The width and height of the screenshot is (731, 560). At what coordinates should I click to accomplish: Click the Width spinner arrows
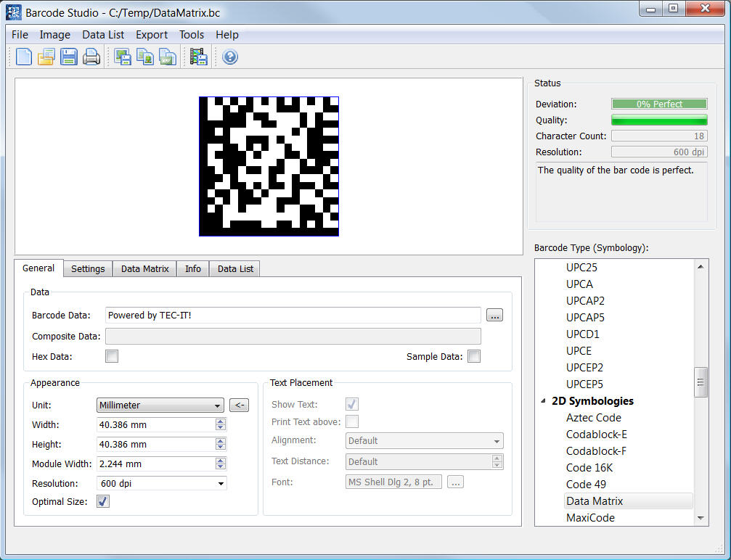221,424
